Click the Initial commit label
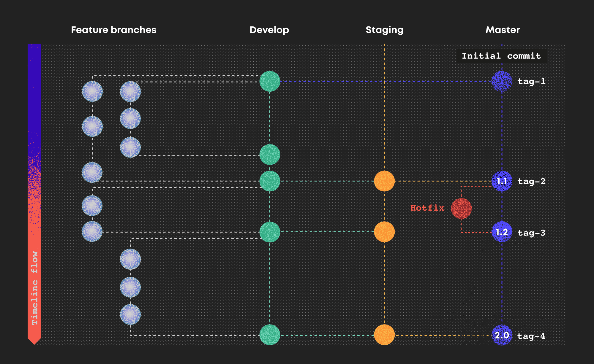 click(501, 56)
